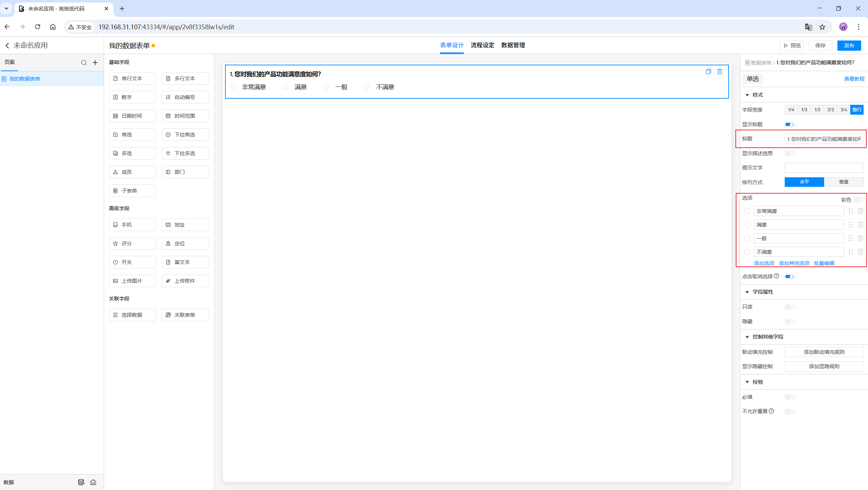Collapse the 字段属性 section

[747, 292]
